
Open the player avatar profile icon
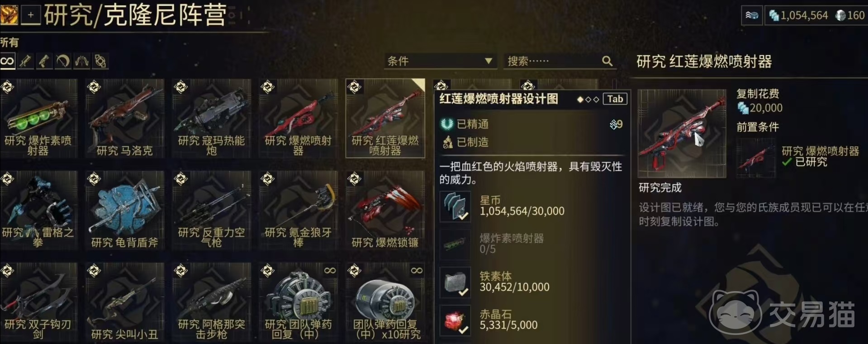coord(9,15)
